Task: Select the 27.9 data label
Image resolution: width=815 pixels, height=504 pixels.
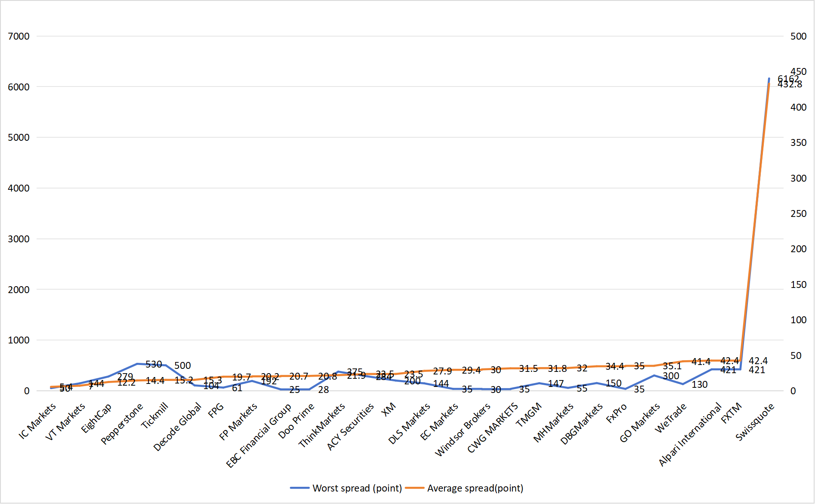Action: (442, 371)
